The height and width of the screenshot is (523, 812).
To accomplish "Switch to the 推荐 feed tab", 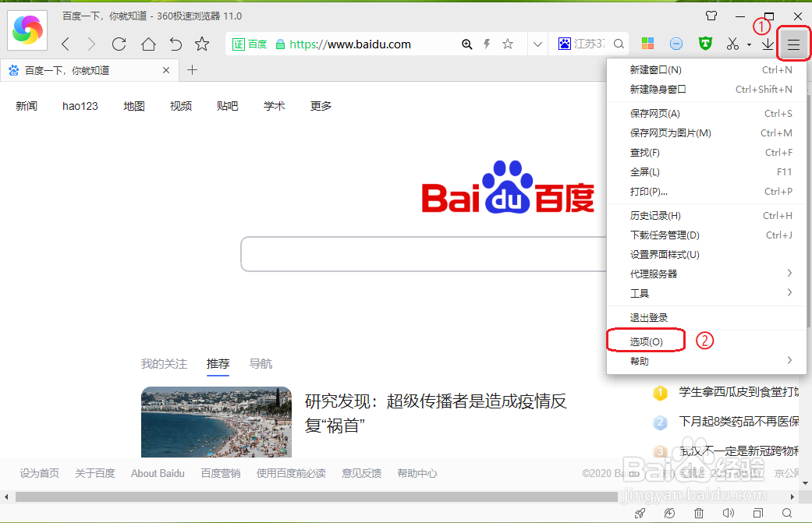I will [x=218, y=364].
